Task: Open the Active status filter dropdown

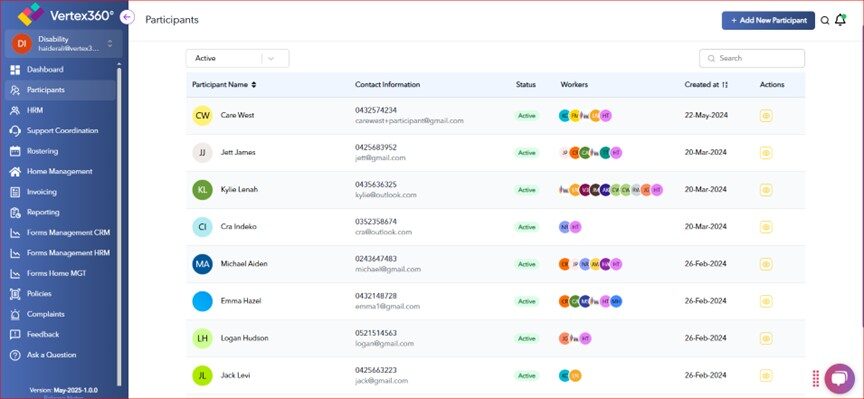Action: click(x=237, y=58)
